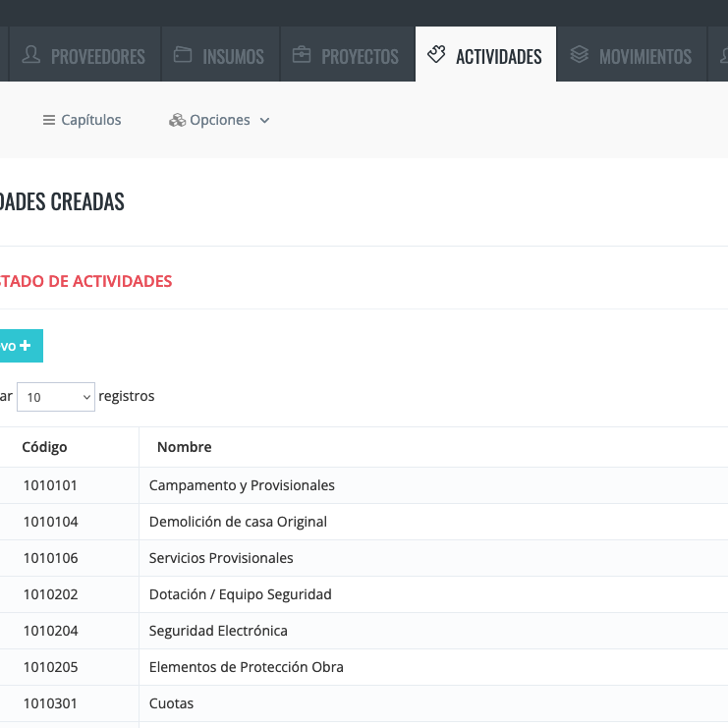Select the Elementos de Protección Obra row
The image size is (728, 728).
pyautogui.click(x=246, y=667)
